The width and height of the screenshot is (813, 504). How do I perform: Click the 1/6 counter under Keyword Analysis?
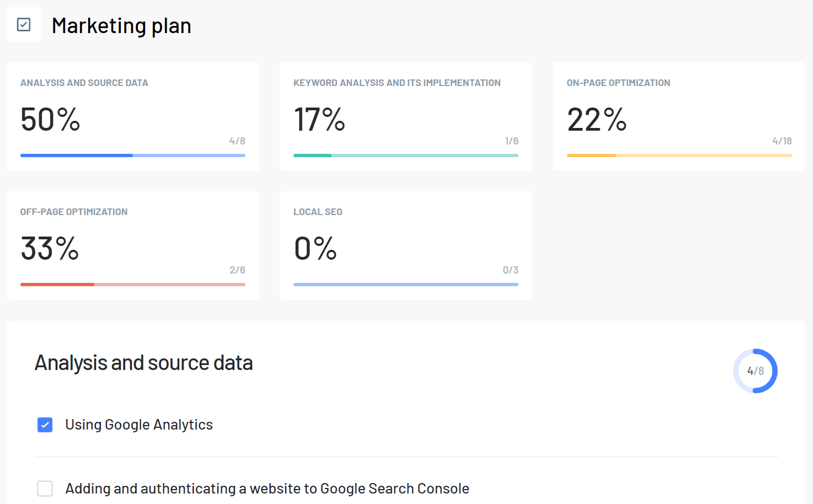[511, 141]
